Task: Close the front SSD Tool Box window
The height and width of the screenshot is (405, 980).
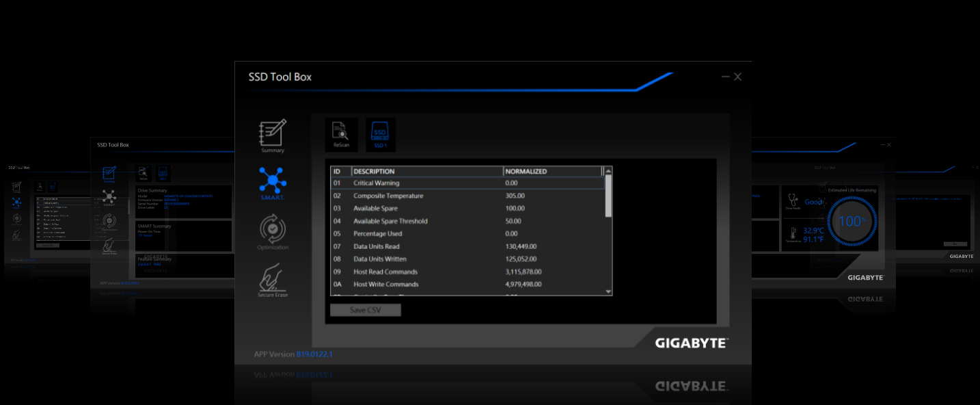Action: click(737, 77)
